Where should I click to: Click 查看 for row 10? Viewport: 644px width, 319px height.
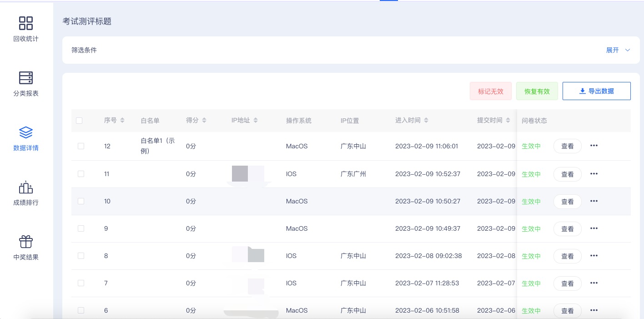[x=568, y=202]
